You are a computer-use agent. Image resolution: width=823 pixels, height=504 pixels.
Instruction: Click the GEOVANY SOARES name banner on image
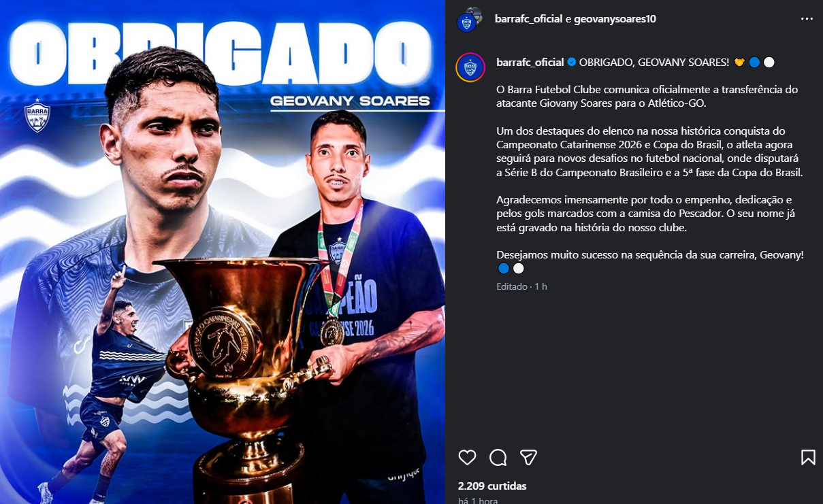350,101
